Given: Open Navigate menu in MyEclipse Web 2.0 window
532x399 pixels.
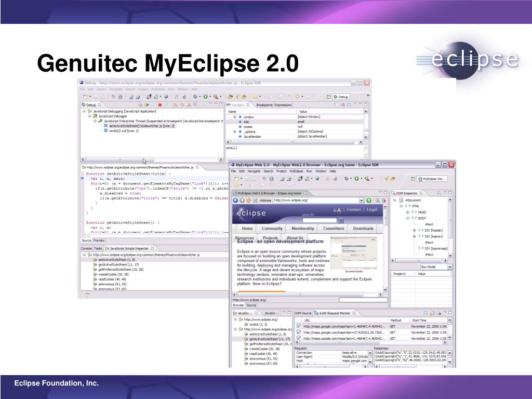Looking at the screenshot, I should pos(254,171).
